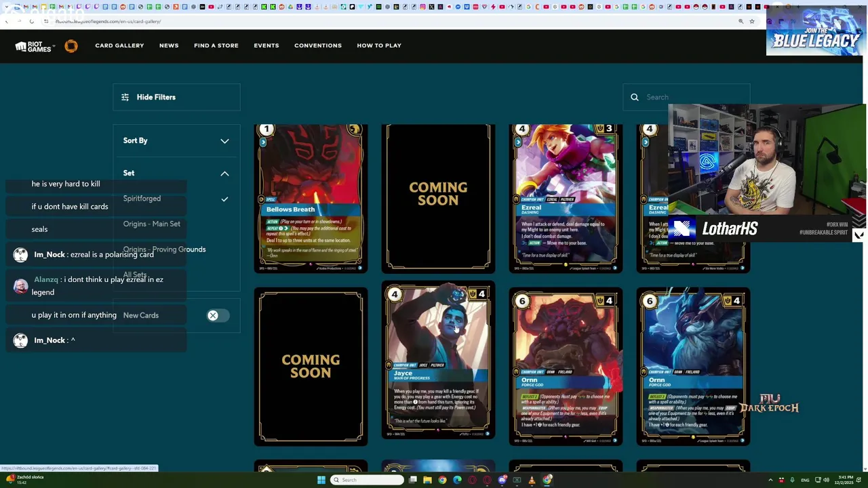Open File Explorer from the taskbar
This screenshot has height=488, width=868.
(427, 480)
